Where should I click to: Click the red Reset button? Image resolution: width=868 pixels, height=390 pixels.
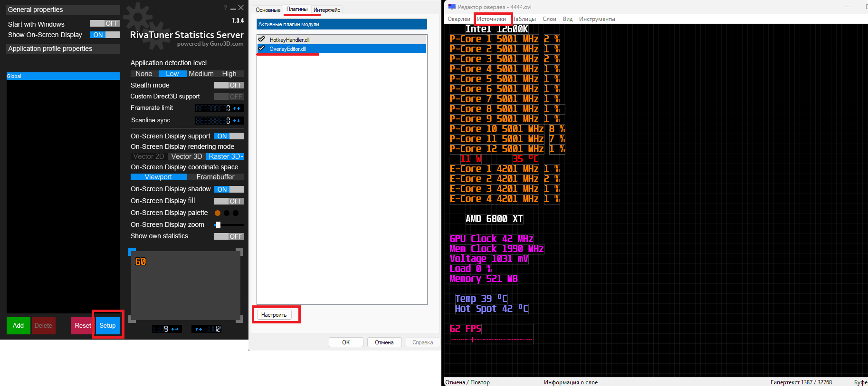[x=83, y=326]
